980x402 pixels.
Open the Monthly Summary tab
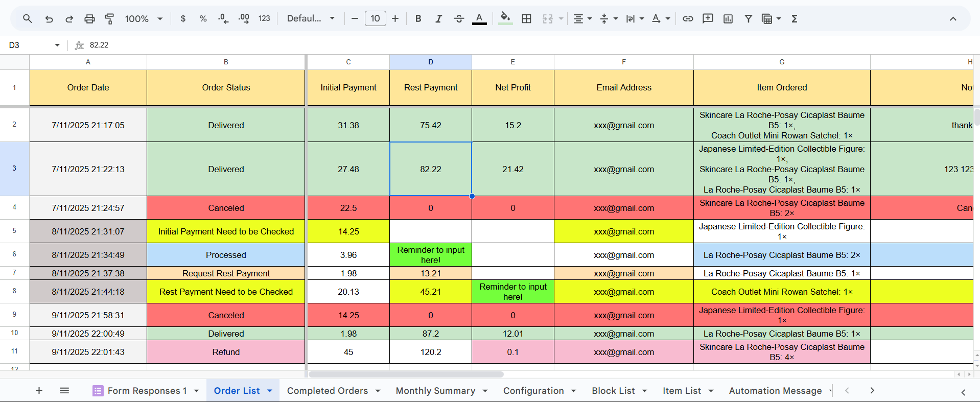click(435, 391)
